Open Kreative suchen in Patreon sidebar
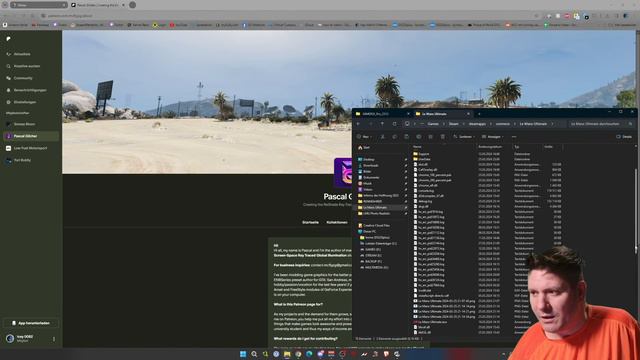The height and width of the screenshot is (360, 640). pyautogui.click(x=27, y=66)
